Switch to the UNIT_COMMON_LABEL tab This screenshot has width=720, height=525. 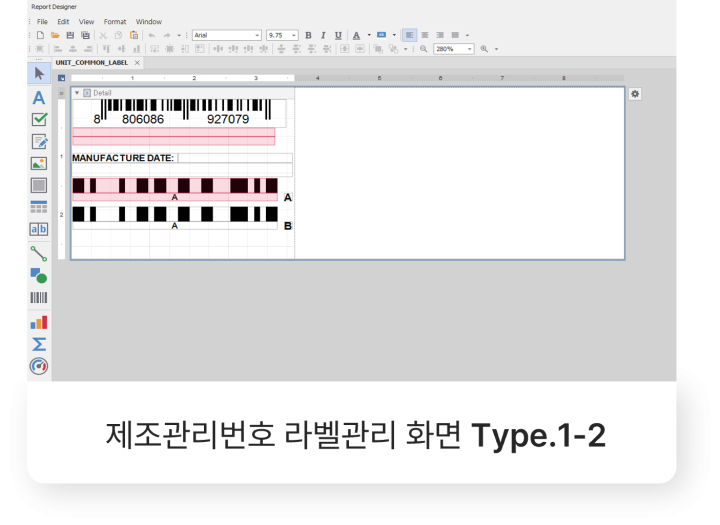coord(91,62)
